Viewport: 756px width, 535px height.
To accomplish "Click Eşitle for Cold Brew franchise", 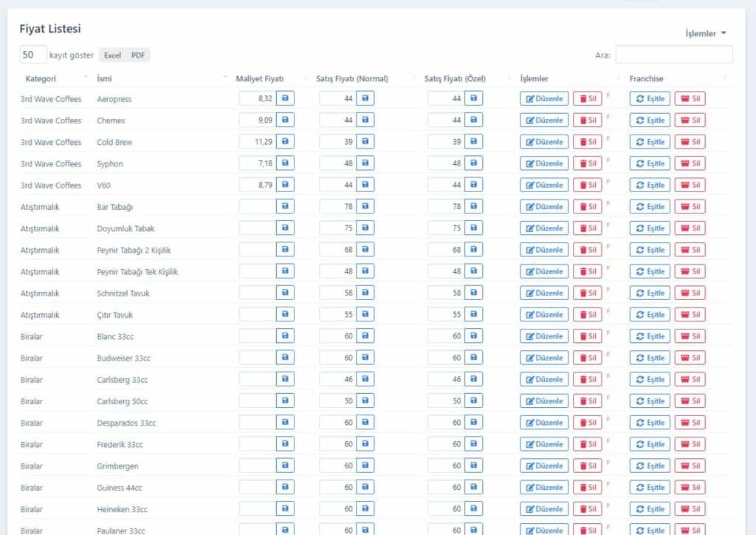I will (650, 142).
